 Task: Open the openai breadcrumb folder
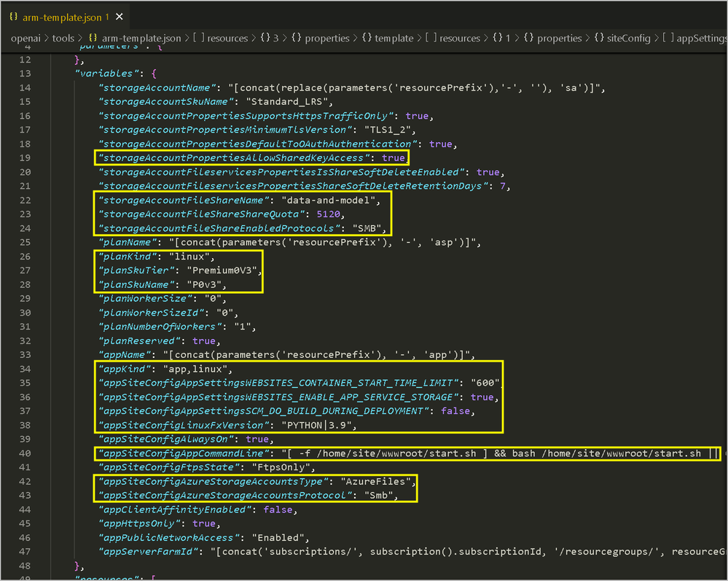[x=26, y=38]
